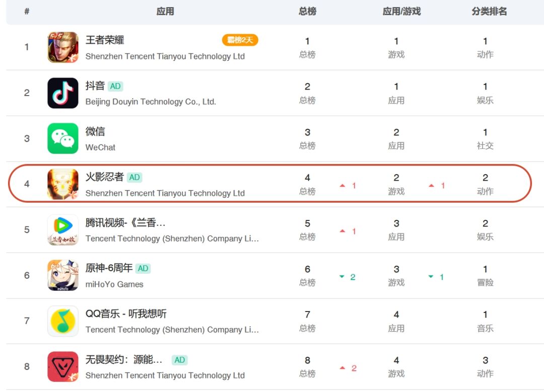
Task: Open the 抖音 TikTok-style app icon
Action: coord(63,93)
